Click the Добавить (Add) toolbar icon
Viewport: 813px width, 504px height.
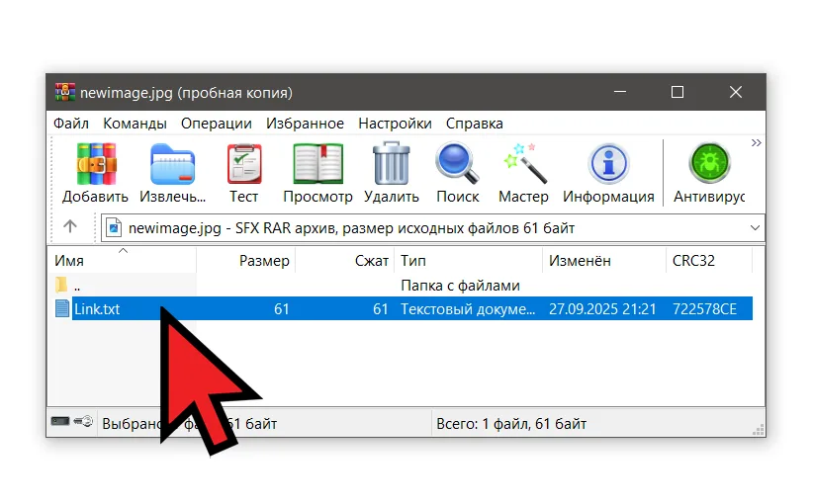pyautogui.click(x=96, y=163)
